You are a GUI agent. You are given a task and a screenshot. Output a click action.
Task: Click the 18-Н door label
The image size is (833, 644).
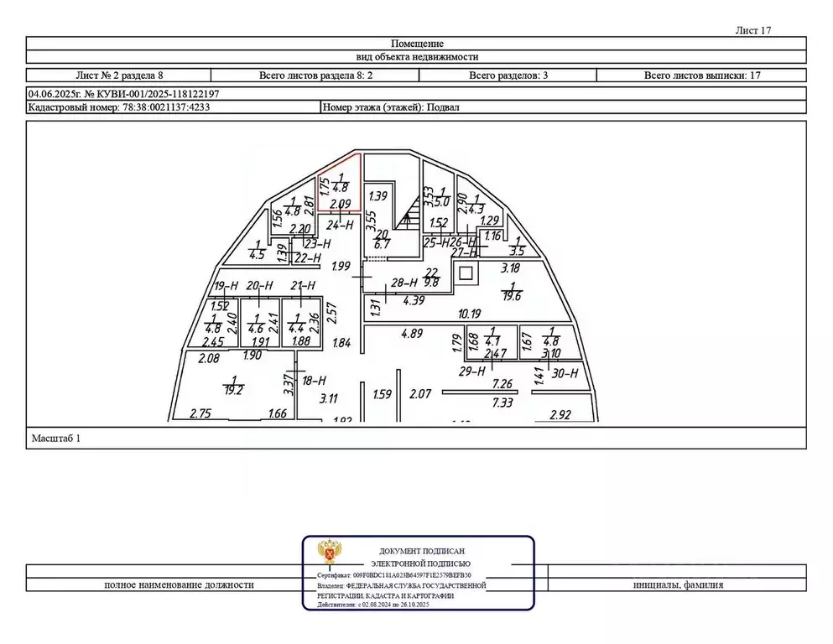(x=312, y=380)
